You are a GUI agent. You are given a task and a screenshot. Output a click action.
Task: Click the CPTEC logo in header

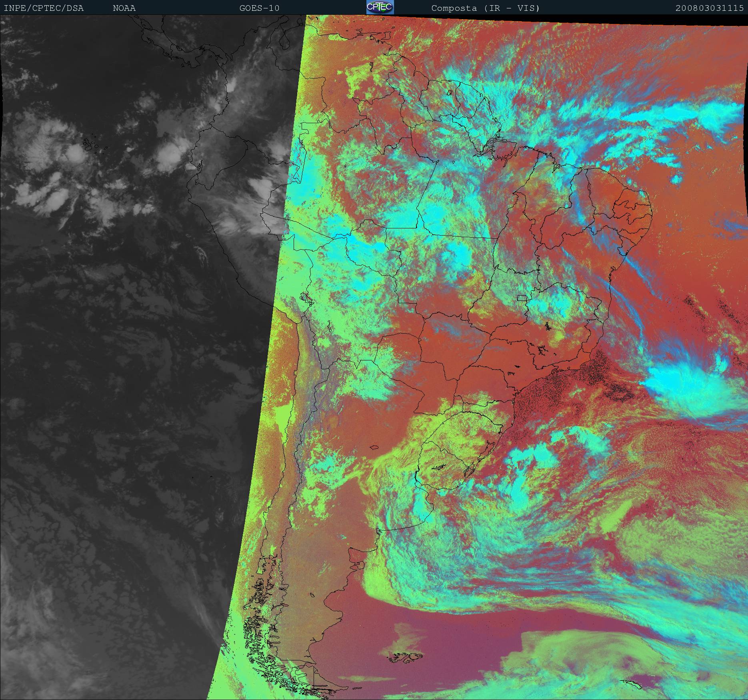[380, 8]
